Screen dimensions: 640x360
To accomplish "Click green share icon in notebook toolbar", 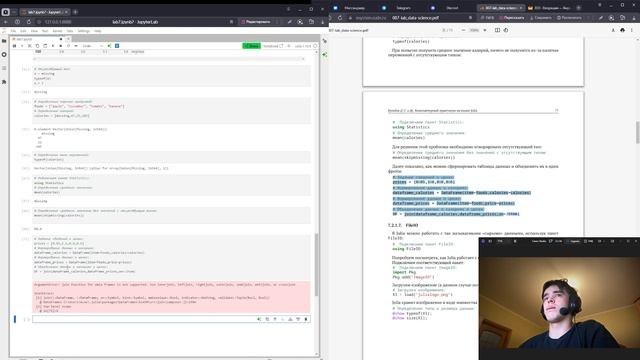I will coord(109,46).
